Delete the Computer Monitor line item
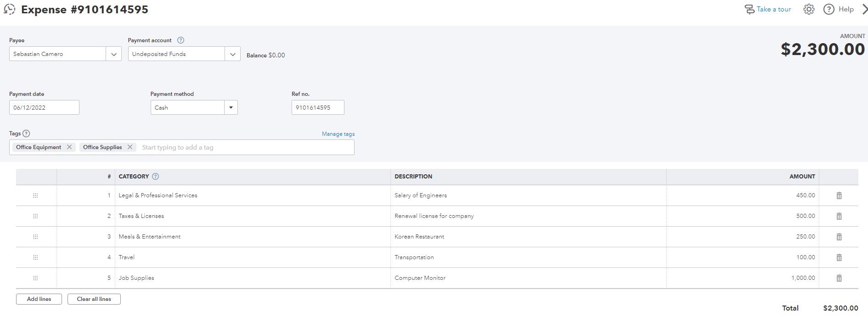This screenshot has height=317, width=868. (x=839, y=278)
